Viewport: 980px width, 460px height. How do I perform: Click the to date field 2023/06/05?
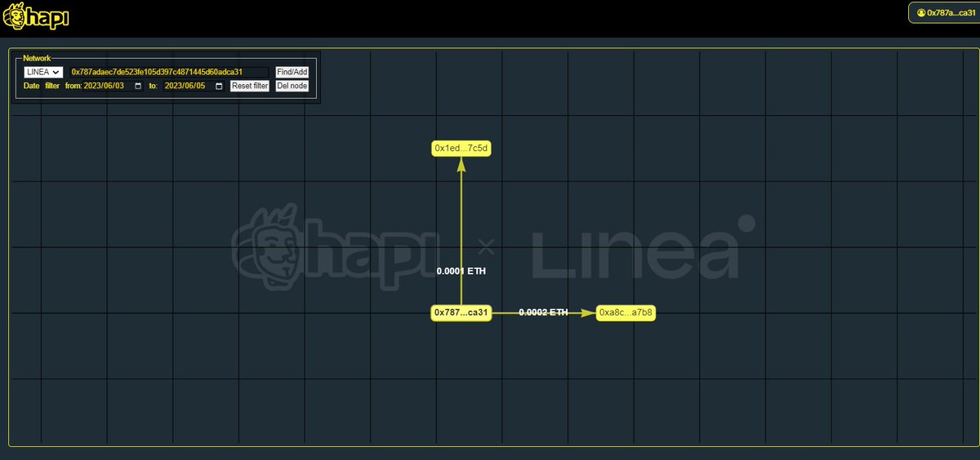[194, 86]
